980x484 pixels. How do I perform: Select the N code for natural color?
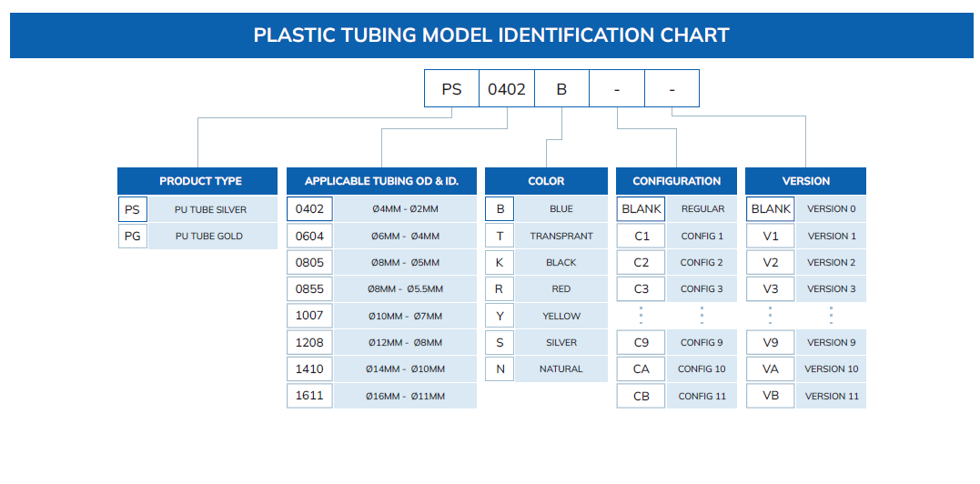500,369
